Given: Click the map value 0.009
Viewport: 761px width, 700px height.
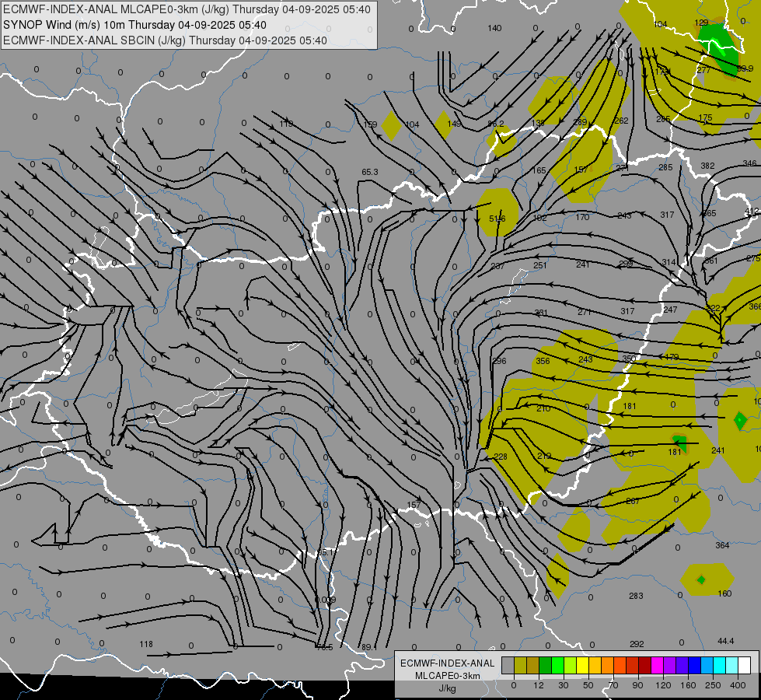Looking at the screenshot, I should (x=326, y=600).
